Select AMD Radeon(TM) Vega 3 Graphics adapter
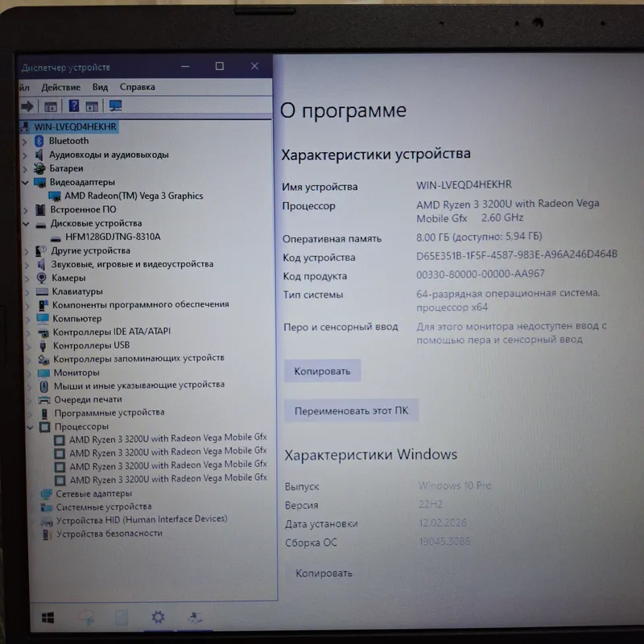 click(134, 196)
